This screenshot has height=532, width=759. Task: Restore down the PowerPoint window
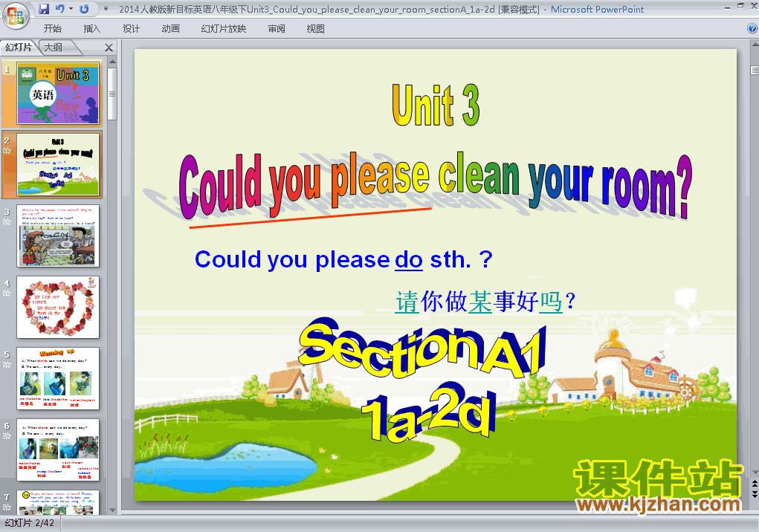pyautogui.click(x=740, y=7)
